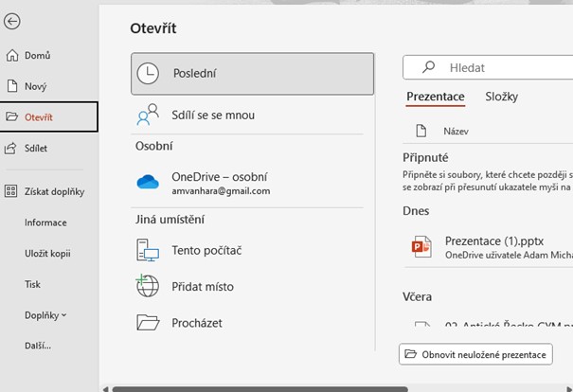Click the back arrow icon
This screenshot has width=573, height=392.
coord(12,21)
